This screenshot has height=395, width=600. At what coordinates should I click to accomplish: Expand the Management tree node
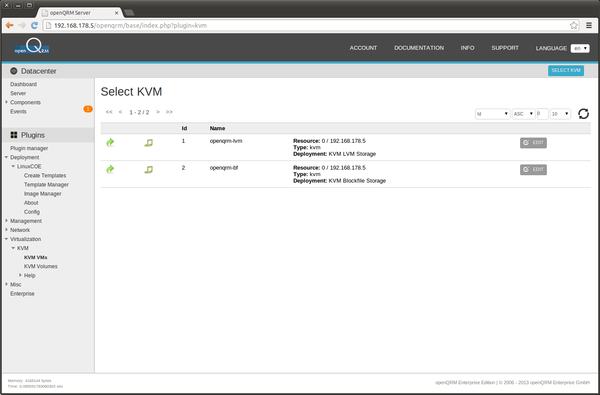[7, 221]
